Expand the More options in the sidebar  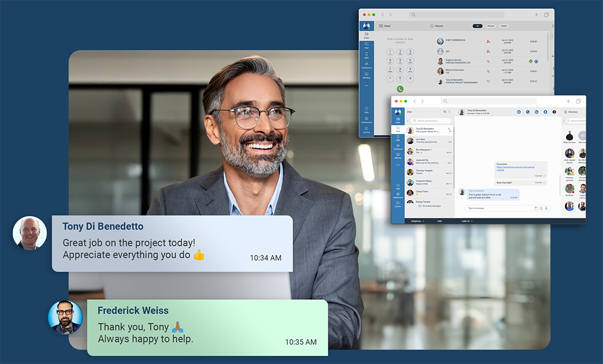coord(398,164)
